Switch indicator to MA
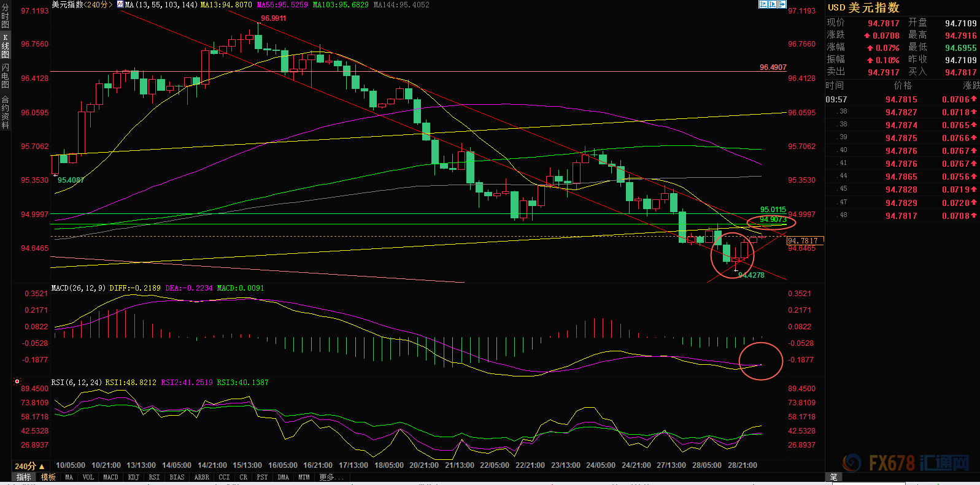980x485 pixels. 69,477
